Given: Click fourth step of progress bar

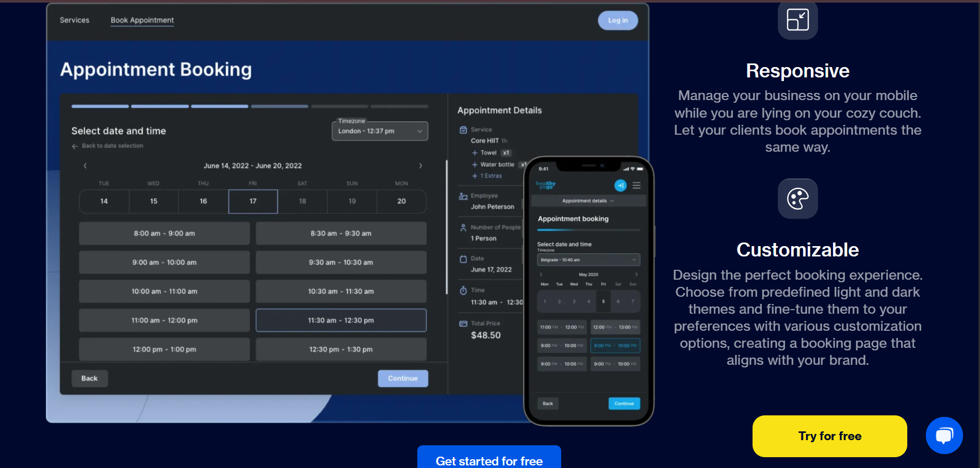Looking at the screenshot, I should (280, 106).
